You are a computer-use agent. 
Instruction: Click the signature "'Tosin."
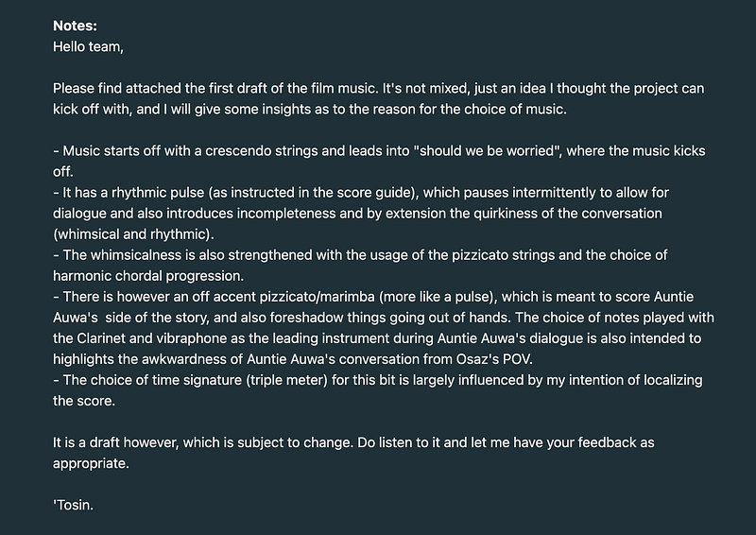(x=74, y=504)
